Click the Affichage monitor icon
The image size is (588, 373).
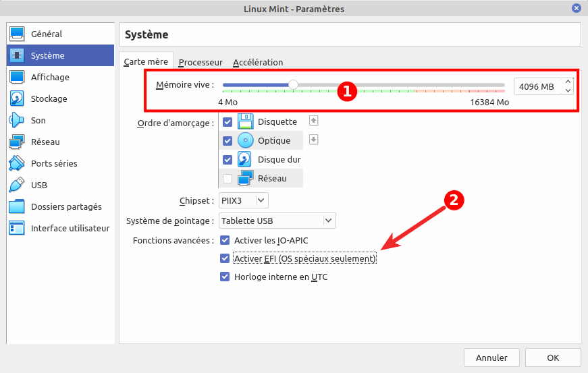(17, 77)
